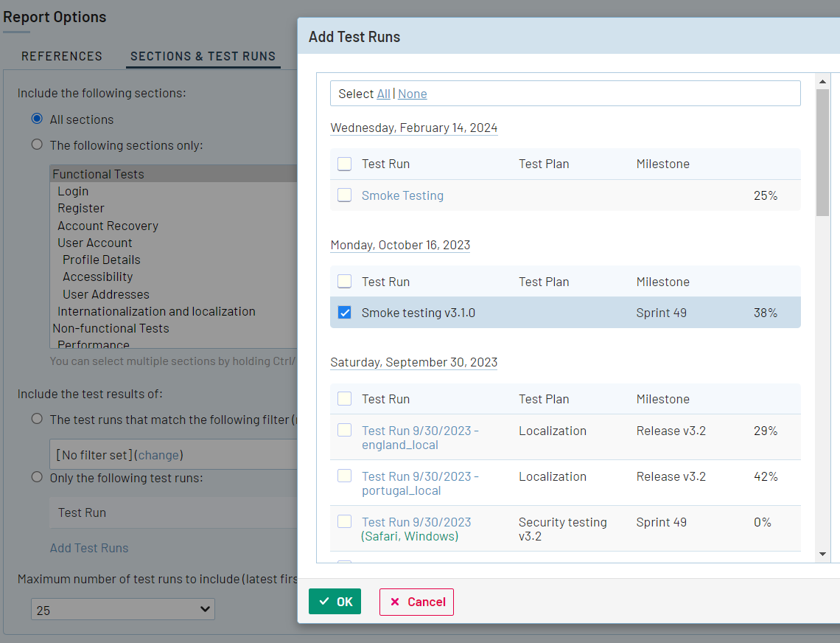Select the portugal_local test run checkbox
Viewport: 840px width, 643px height.
344,476
